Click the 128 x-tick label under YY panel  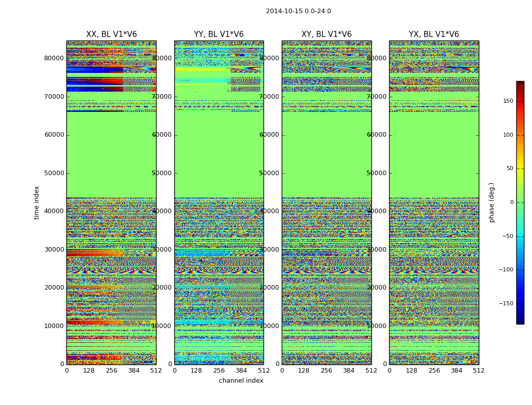[x=197, y=371]
